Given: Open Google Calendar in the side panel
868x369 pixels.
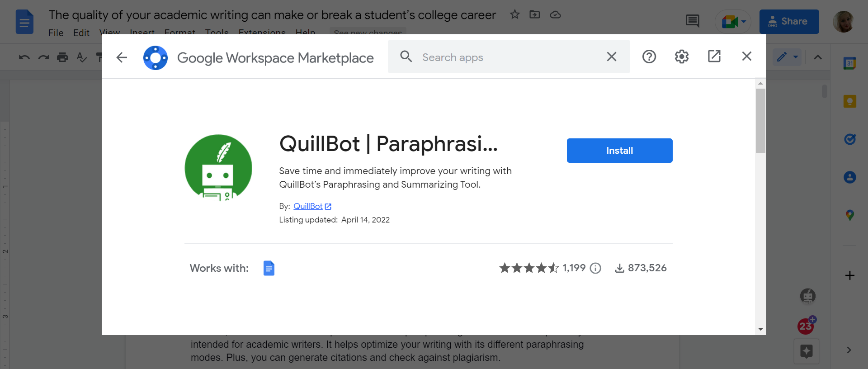Looking at the screenshot, I should tap(850, 63).
